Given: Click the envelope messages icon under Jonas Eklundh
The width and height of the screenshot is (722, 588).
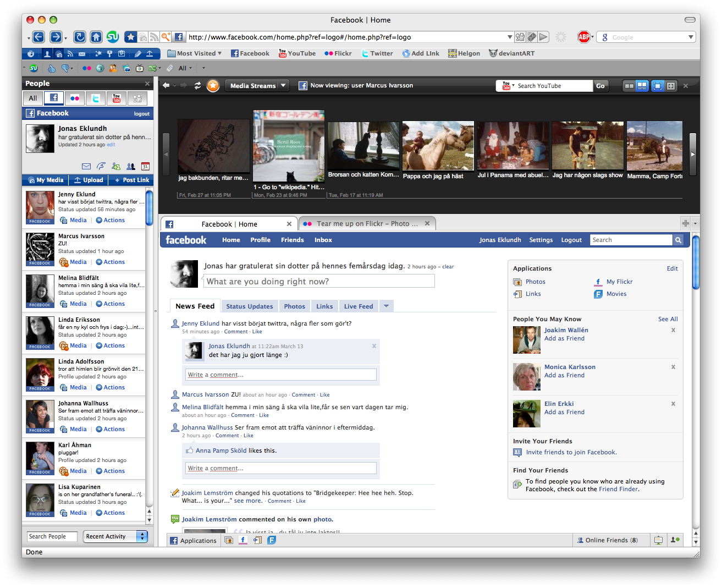Looking at the screenshot, I should [86, 166].
